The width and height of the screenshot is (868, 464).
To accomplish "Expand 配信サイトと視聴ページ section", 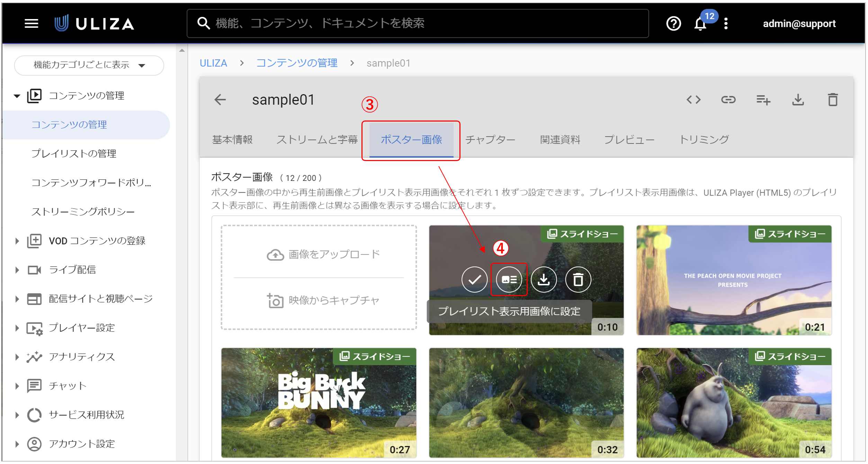I will 17,299.
